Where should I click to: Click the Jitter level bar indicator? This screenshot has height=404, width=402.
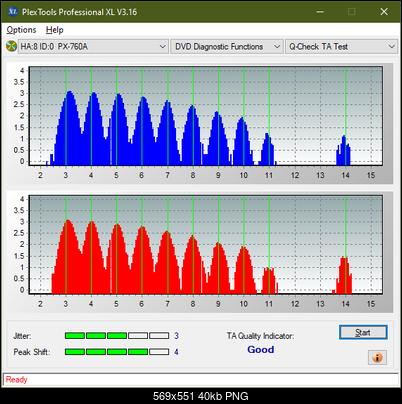point(117,336)
